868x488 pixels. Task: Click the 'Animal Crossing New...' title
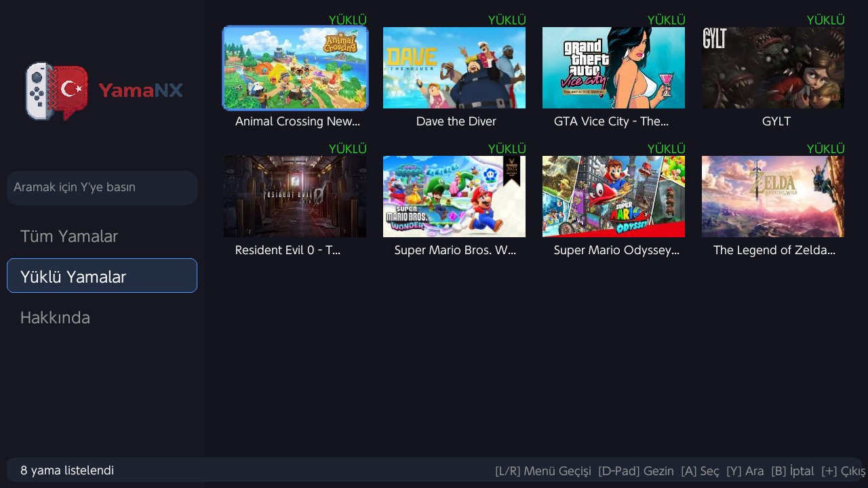point(298,121)
